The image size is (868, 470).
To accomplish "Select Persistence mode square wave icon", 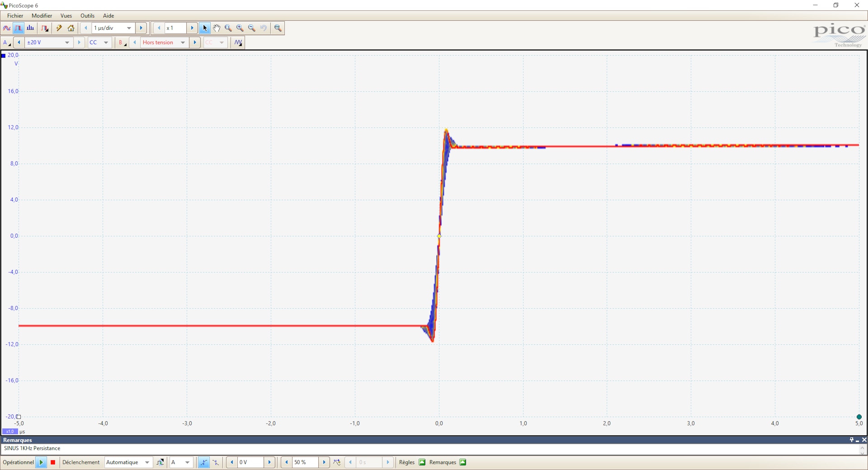I will [x=19, y=28].
